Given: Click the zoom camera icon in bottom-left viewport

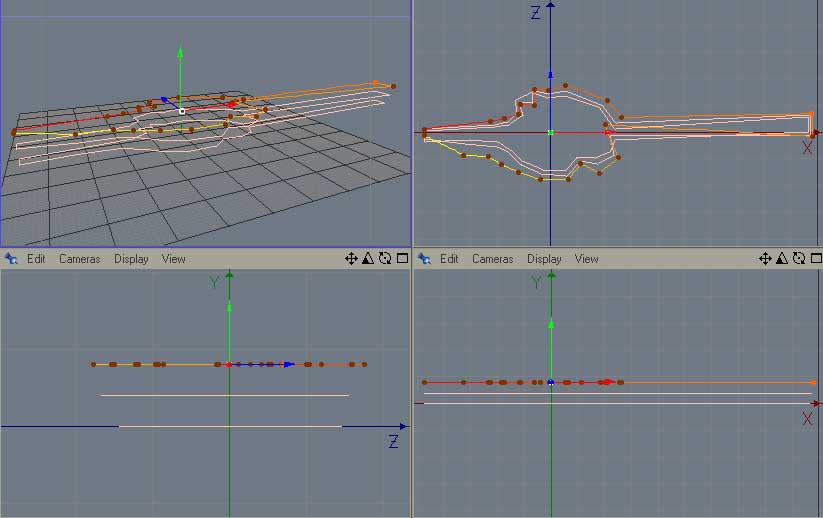Looking at the screenshot, I should [x=368, y=258].
